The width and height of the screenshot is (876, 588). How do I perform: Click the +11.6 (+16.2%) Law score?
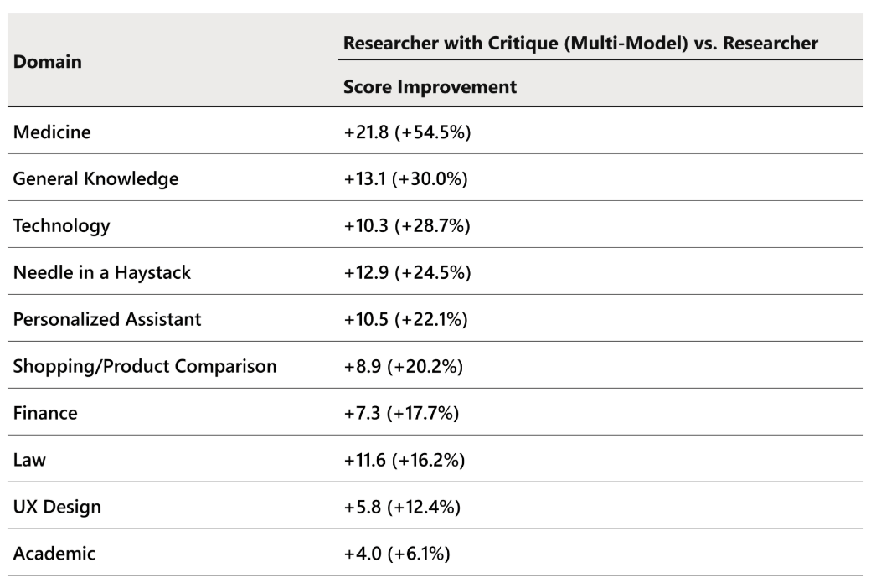(x=406, y=460)
